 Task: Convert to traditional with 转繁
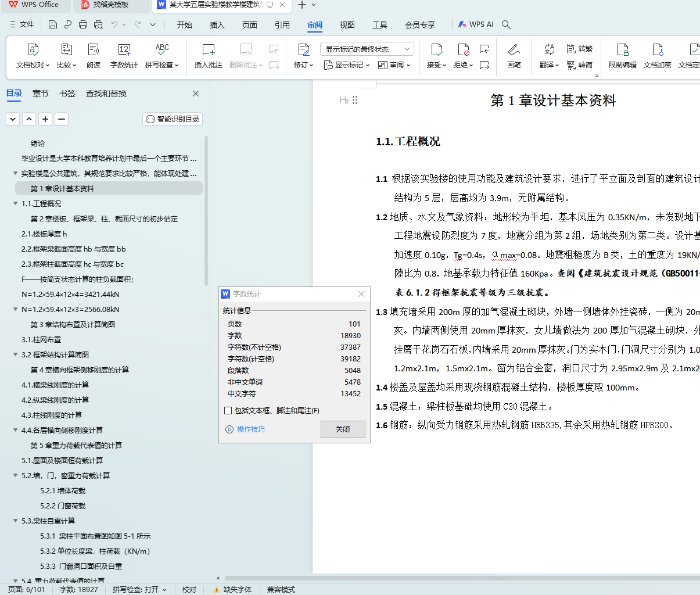580,49
